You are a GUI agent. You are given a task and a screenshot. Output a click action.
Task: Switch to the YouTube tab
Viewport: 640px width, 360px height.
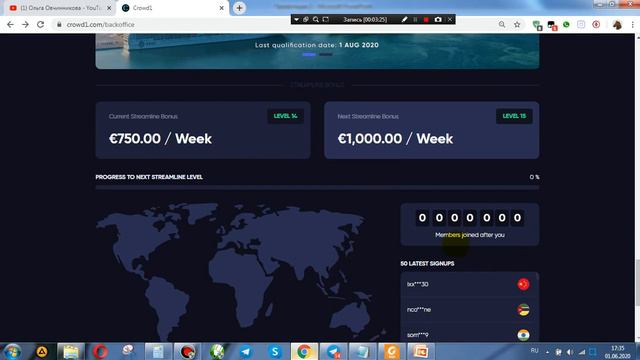coord(60,8)
